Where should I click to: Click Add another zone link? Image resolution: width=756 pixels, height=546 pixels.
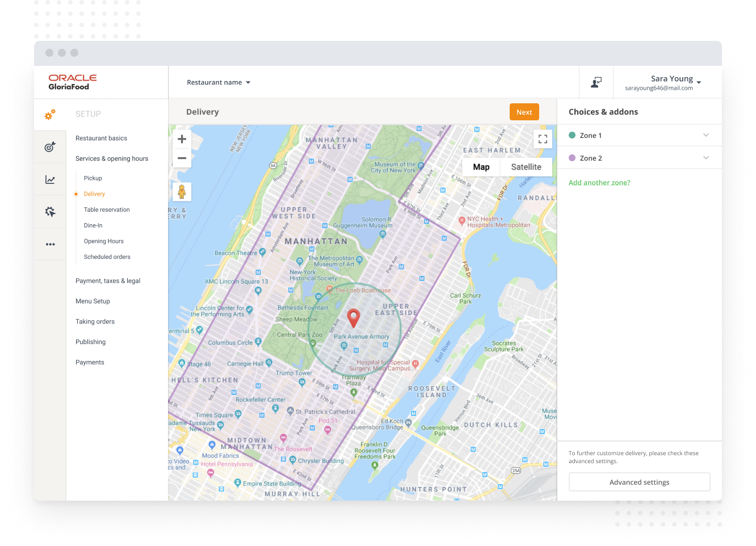[599, 183]
